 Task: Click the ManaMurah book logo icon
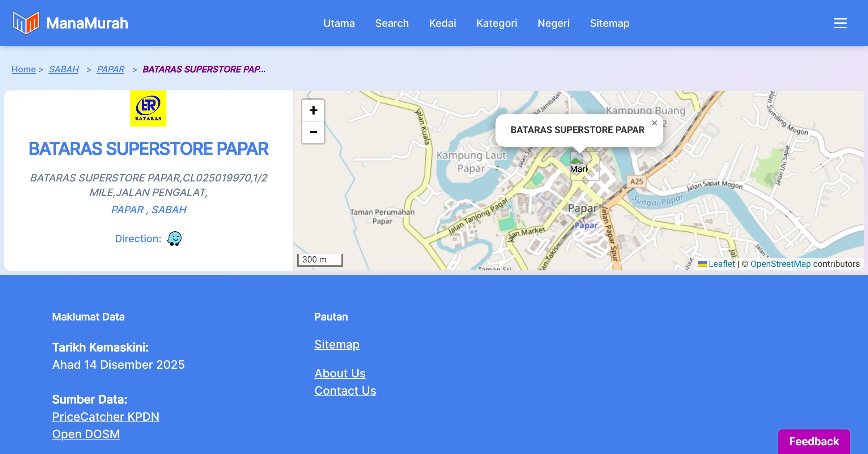[x=26, y=23]
